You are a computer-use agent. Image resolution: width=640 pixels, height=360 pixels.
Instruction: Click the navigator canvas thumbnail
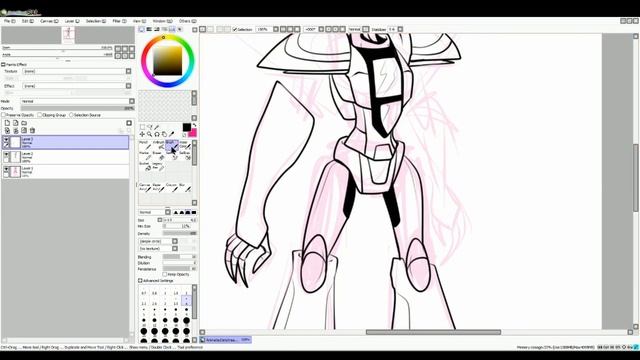68,35
